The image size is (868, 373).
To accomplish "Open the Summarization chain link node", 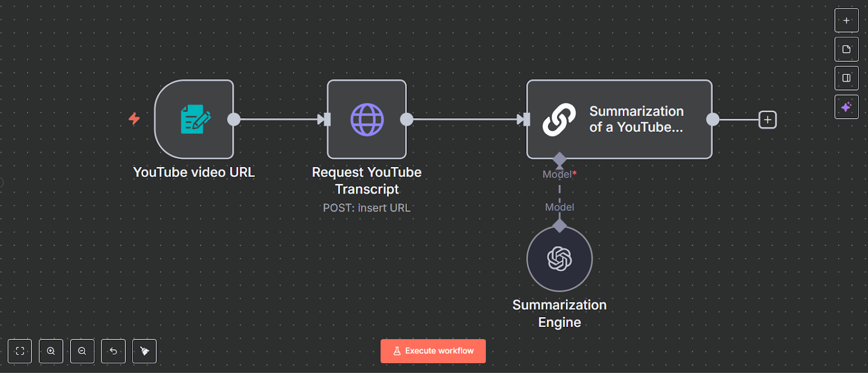I will pyautogui.click(x=619, y=119).
